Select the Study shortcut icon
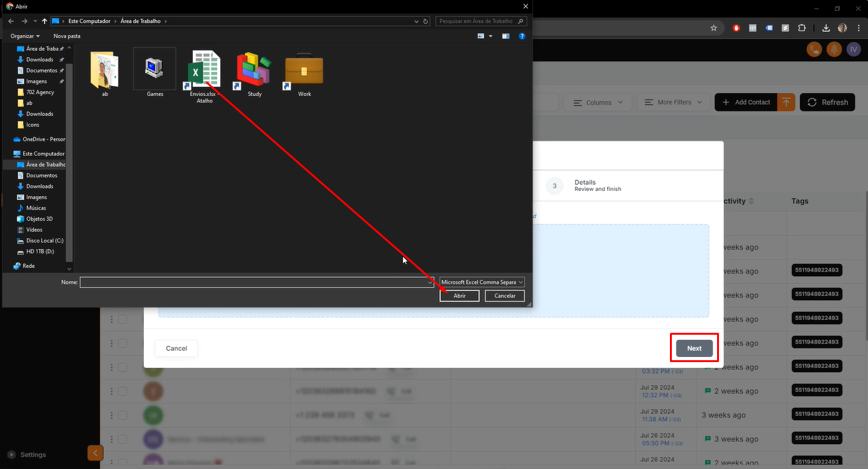The height and width of the screenshot is (469, 868). pyautogui.click(x=254, y=70)
